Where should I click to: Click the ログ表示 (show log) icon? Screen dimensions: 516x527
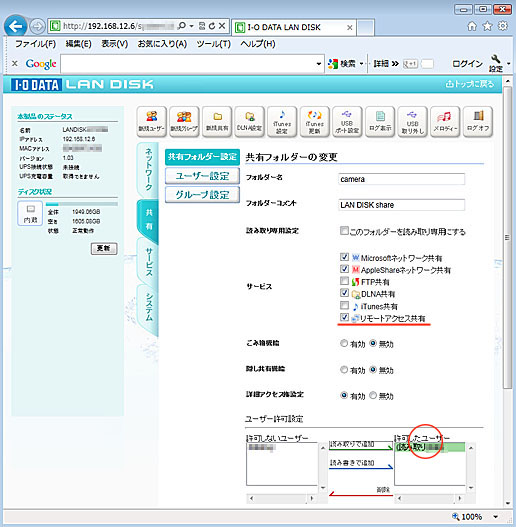tap(380, 122)
